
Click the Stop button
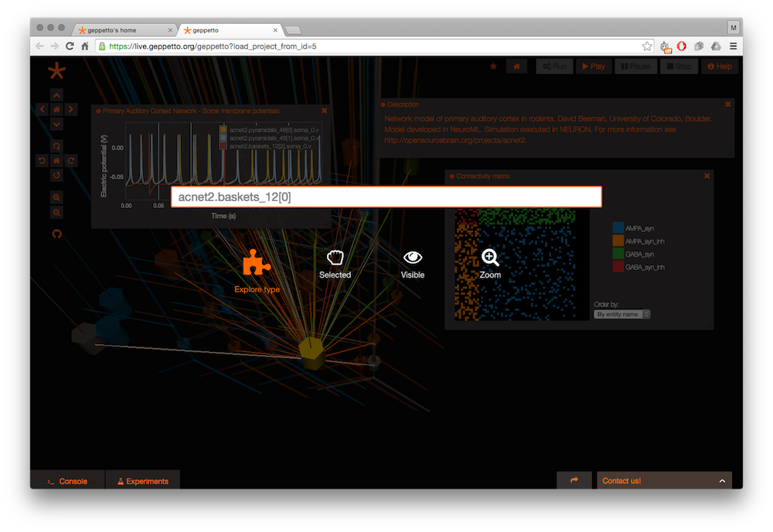coord(679,66)
